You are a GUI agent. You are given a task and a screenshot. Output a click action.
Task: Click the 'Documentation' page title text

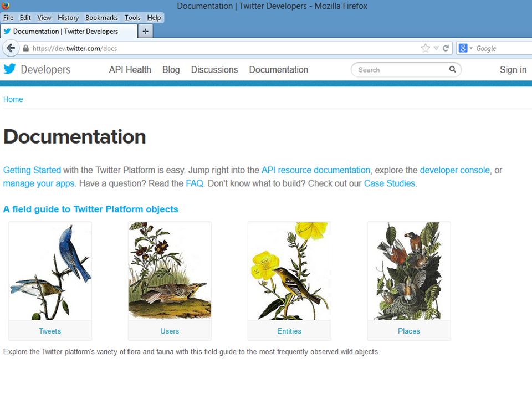[x=75, y=137]
